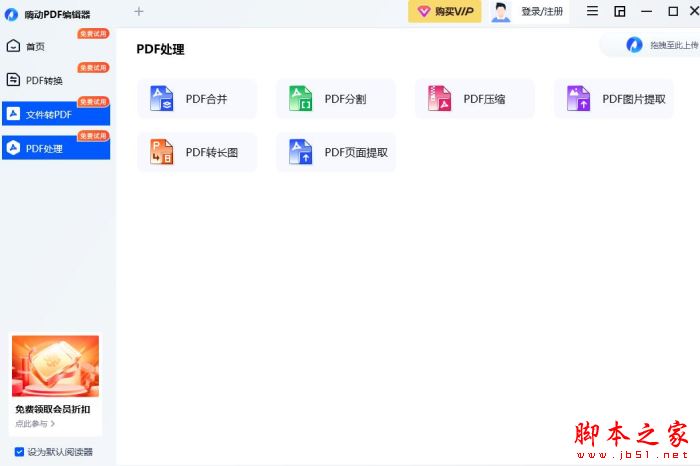Viewport: 700px width, 466px height.
Task: Click the 拖拽至此上传 upload button
Action: (x=650, y=45)
